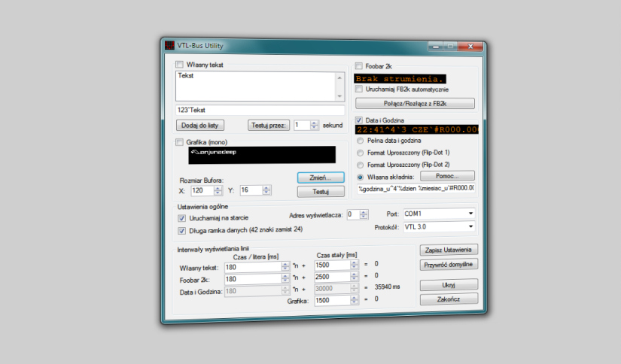Click the Zmień... button
The image size is (621, 364).
(321, 177)
